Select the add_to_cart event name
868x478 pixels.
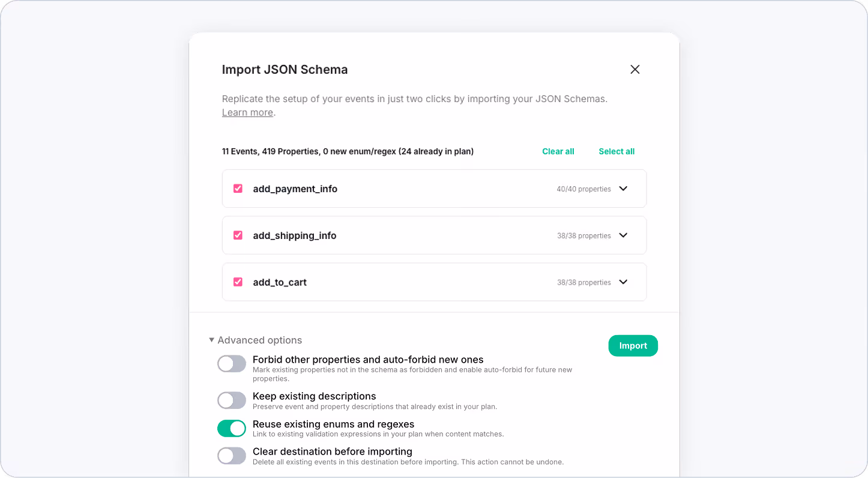pos(280,282)
